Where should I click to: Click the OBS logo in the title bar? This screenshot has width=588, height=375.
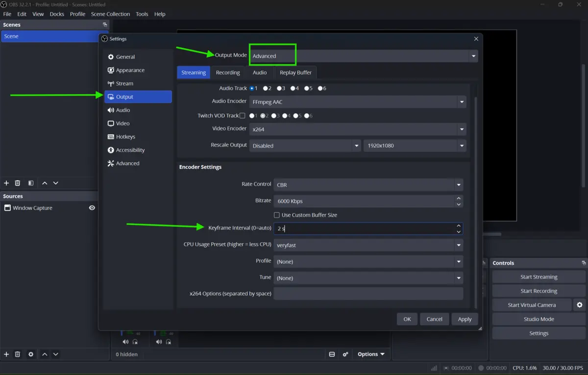[4, 4]
